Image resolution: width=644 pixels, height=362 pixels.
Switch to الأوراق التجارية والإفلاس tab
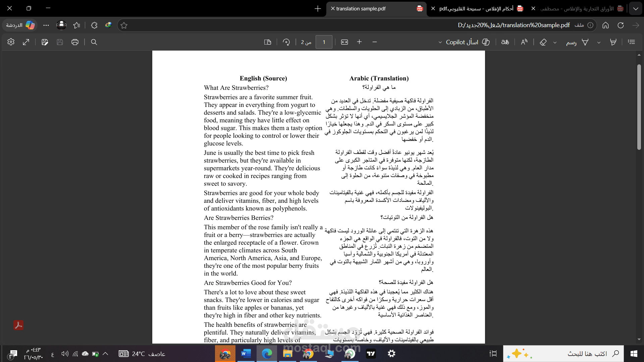pos(577,9)
